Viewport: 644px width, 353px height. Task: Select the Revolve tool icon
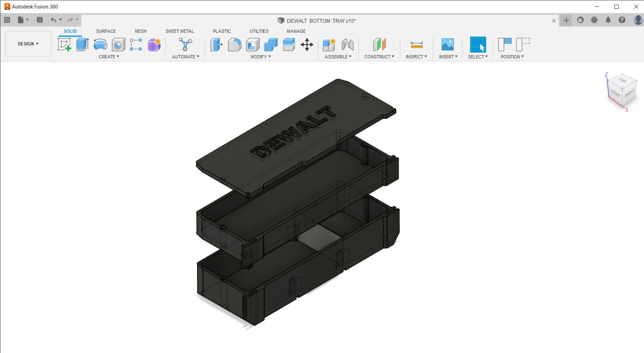tap(100, 44)
